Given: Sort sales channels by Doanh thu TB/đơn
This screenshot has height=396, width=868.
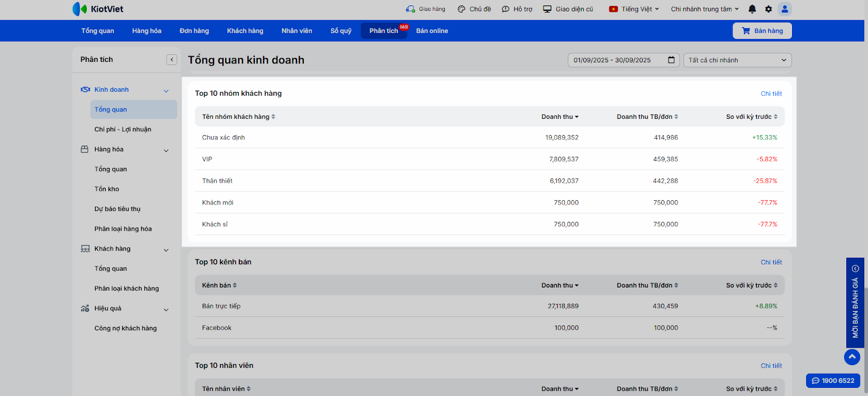Looking at the screenshot, I should coord(647,285).
